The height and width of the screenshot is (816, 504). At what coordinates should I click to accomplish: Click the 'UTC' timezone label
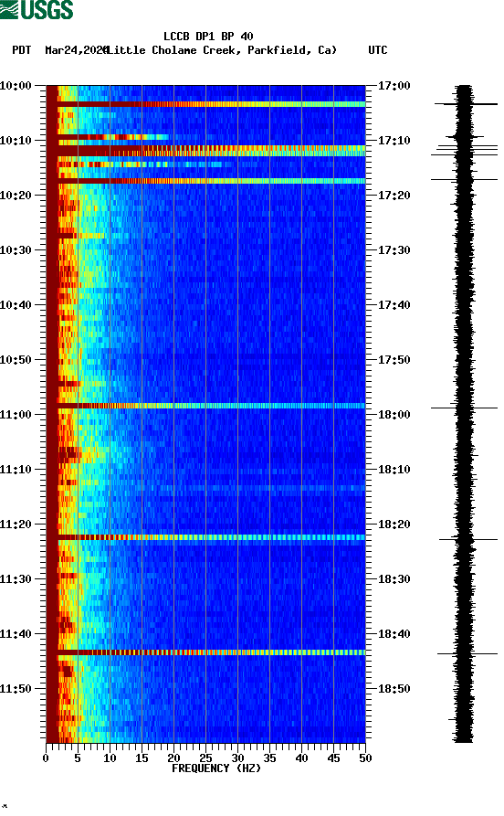(378, 50)
